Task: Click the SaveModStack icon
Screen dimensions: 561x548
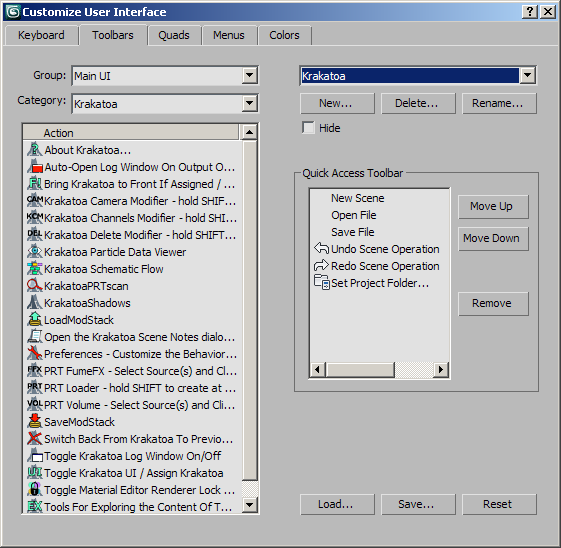Action: 35,421
